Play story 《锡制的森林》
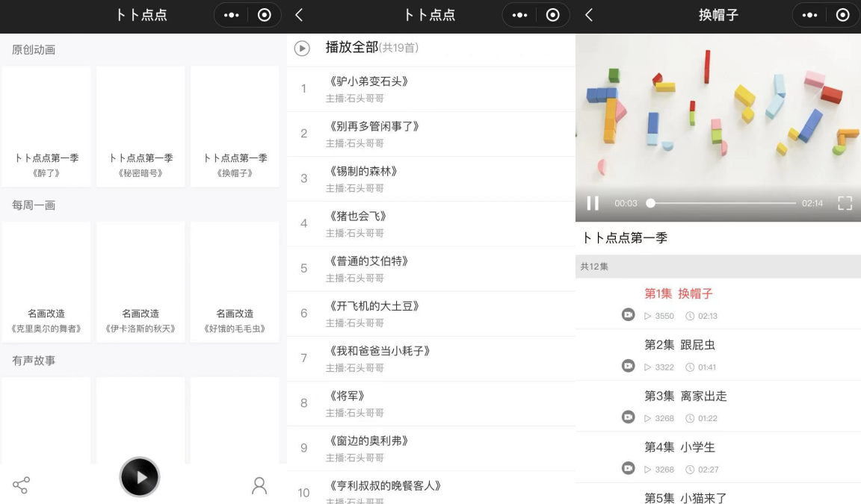Screen dimensions: 861x504 tap(431, 179)
